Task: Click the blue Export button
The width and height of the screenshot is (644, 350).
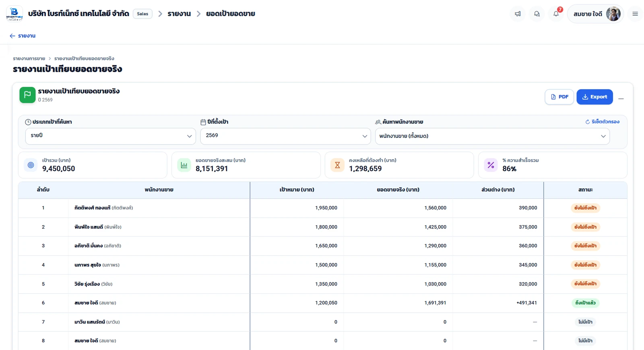Action: [594, 97]
